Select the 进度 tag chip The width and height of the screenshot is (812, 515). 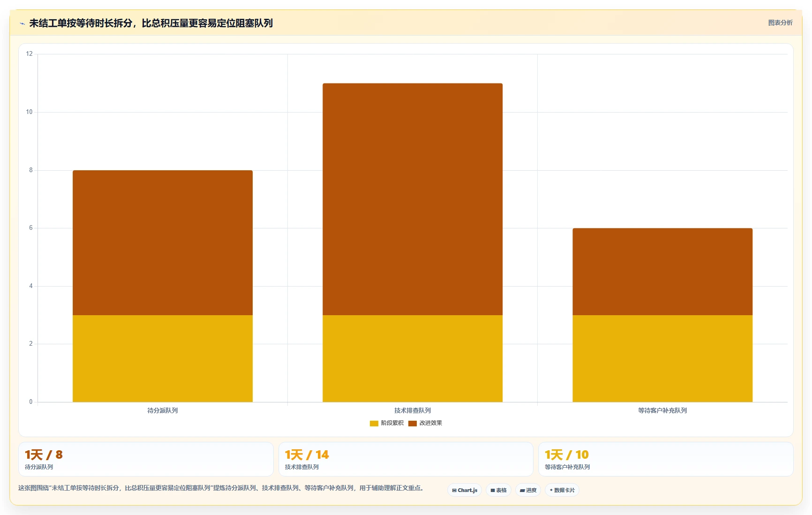coord(528,490)
